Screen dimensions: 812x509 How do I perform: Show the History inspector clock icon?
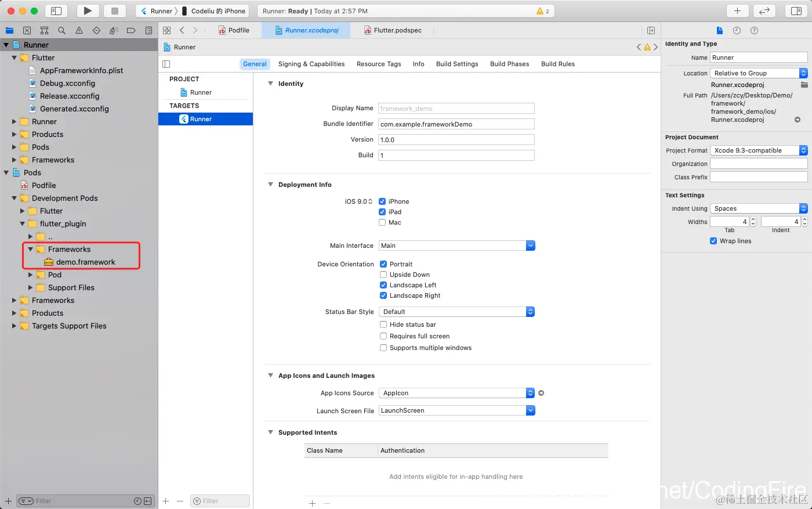tap(737, 30)
